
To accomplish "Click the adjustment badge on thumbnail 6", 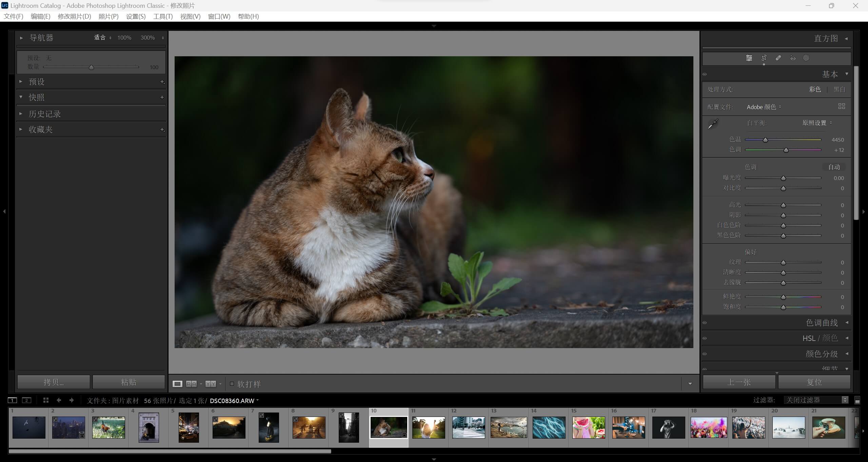I will tap(215, 420).
